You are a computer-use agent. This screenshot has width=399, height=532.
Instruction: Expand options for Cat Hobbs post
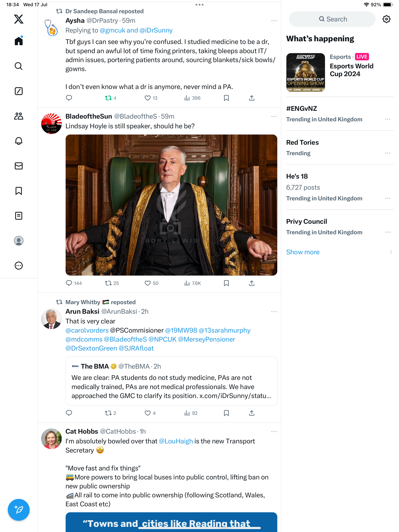[x=274, y=432]
